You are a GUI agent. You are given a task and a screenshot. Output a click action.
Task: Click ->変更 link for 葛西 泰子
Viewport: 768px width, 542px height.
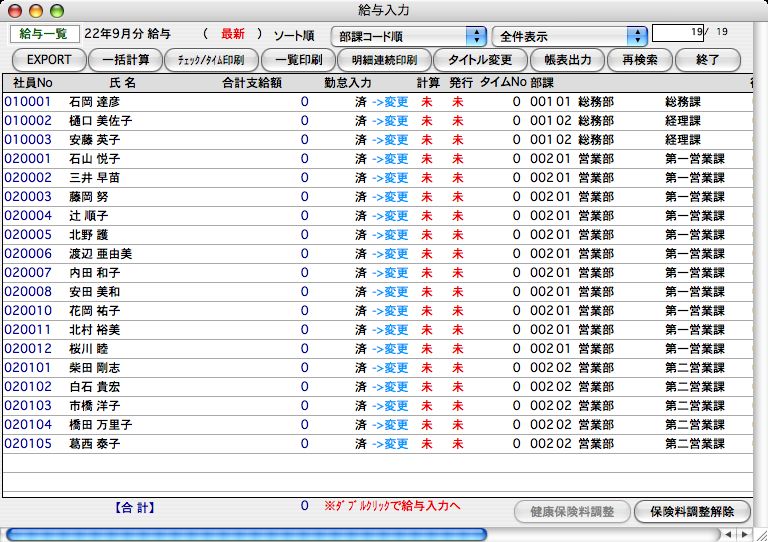(390, 444)
